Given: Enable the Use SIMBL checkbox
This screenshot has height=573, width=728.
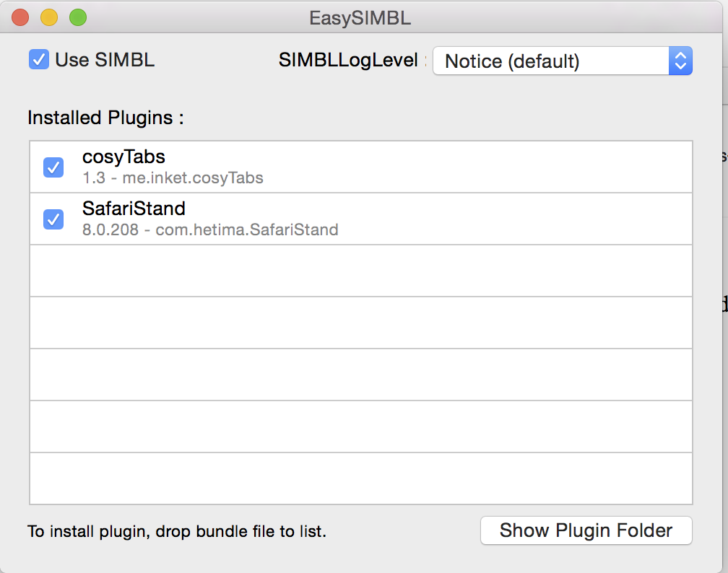Looking at the screenshot, I should (x=38, y=60).
